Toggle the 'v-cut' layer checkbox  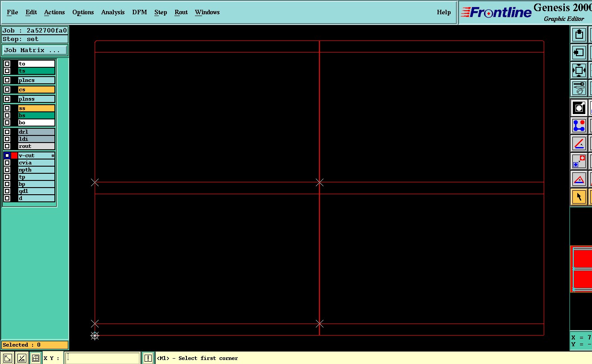pyautogui.click(x=7, y=155)
